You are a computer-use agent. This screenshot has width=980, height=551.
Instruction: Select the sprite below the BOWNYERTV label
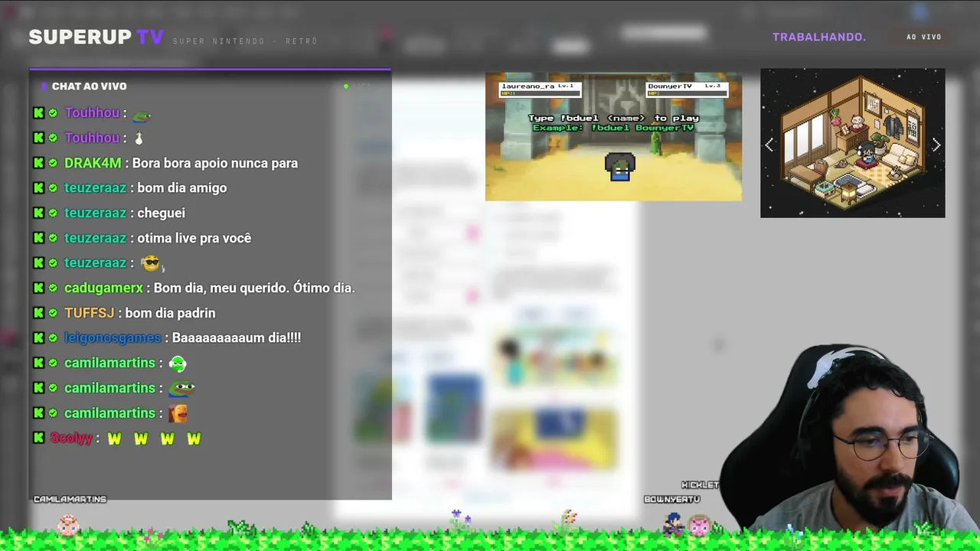click(673, 523)
